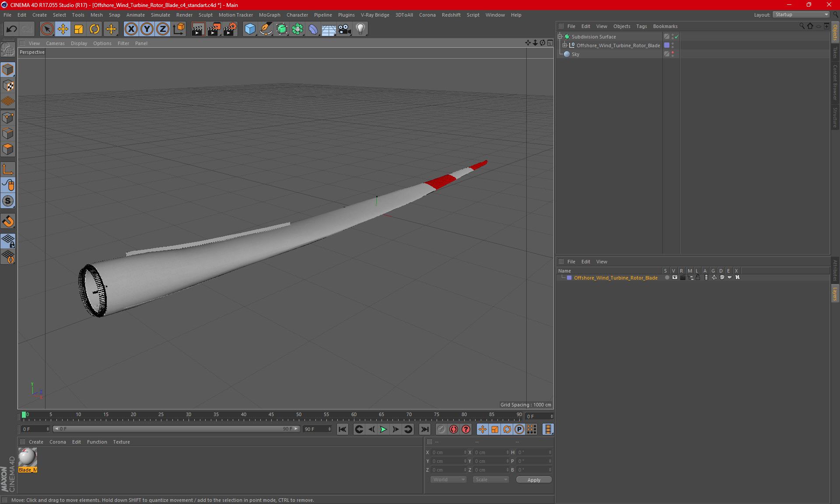The width and height of the screenshot is (840, 504).
Task: Add a Cube primitive object
Action: point(250,29)
